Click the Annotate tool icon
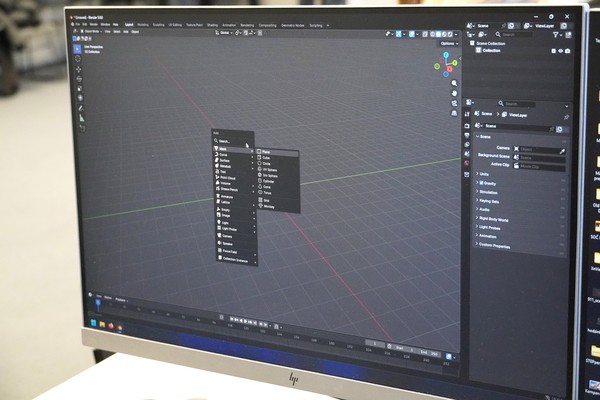 [80, 109]
